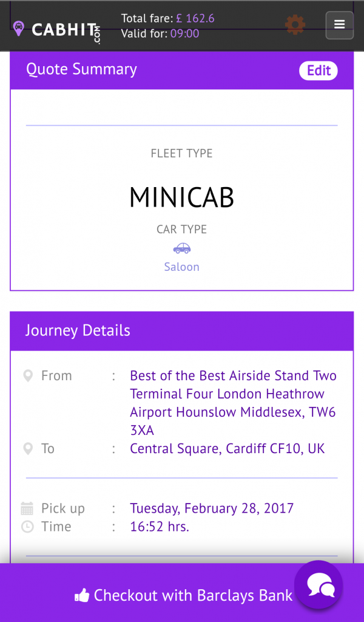Click the 16:52 hrs pickup time
364x622 pixels.
159,527
